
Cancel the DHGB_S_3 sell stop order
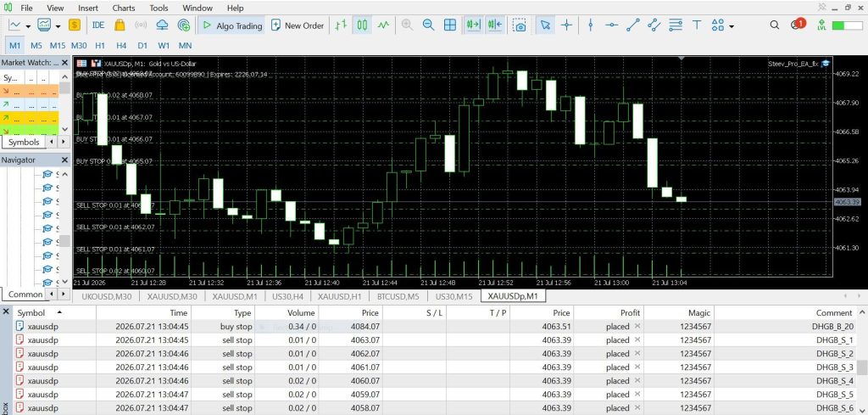tap(637, 367)
